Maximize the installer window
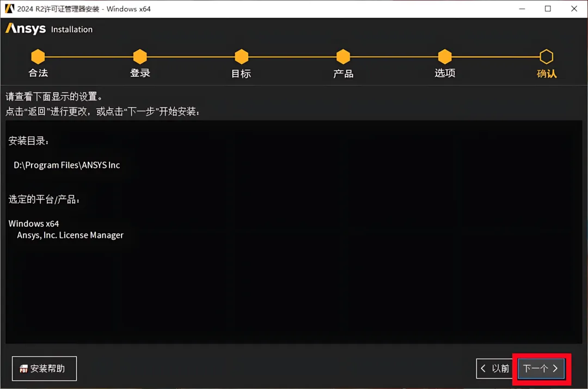Viewport: 588px width, 389px height. [548, 9]
